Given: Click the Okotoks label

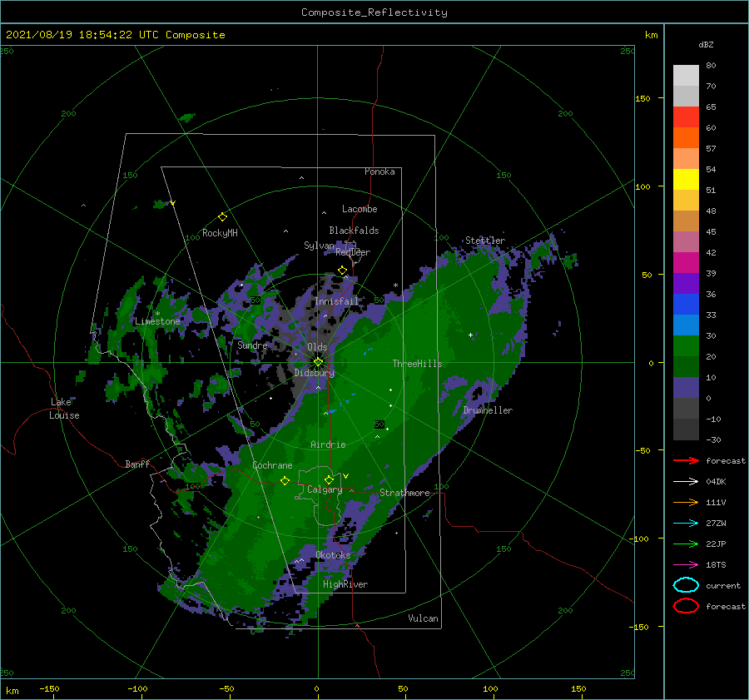Looking at the screenshot, I should (x=333, y=555).
